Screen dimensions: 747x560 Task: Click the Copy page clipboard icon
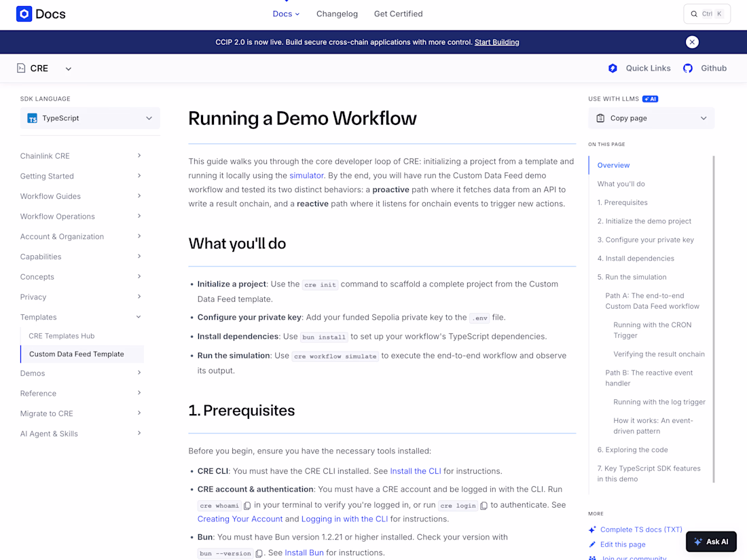tap(600, 118)
